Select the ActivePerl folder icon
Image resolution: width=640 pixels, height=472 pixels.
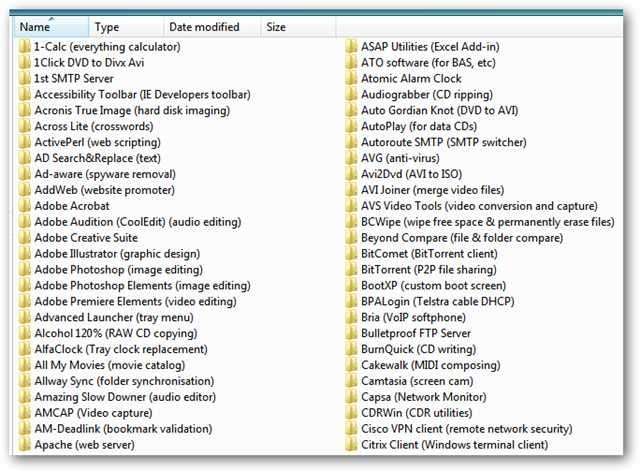click(x=24, y=142)
